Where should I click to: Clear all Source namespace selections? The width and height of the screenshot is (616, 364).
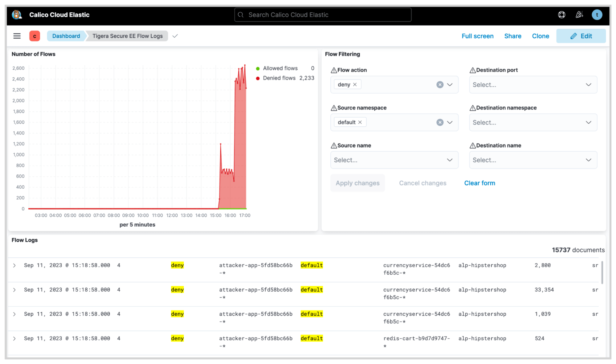coord(440,122)
